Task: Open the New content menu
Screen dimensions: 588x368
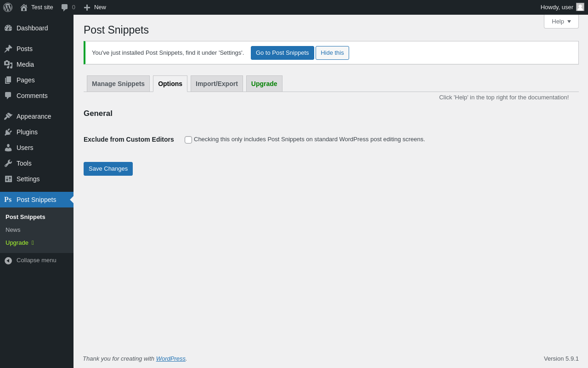Action: tap(95, 7)
